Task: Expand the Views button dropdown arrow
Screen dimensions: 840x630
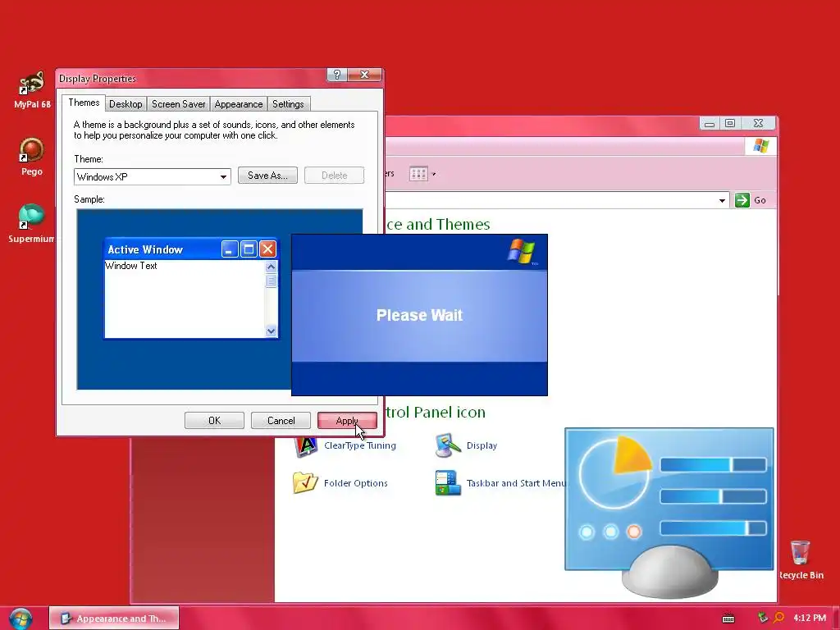Action: [434, 174]
